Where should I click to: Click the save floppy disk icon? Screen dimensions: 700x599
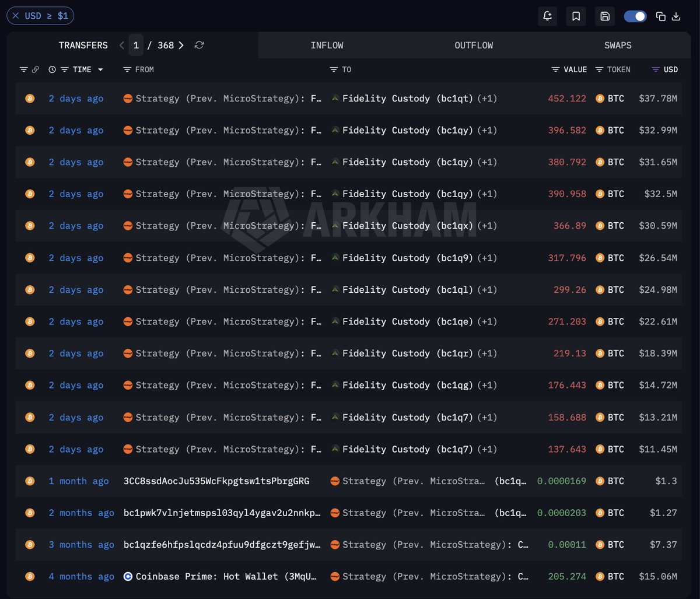605,16
